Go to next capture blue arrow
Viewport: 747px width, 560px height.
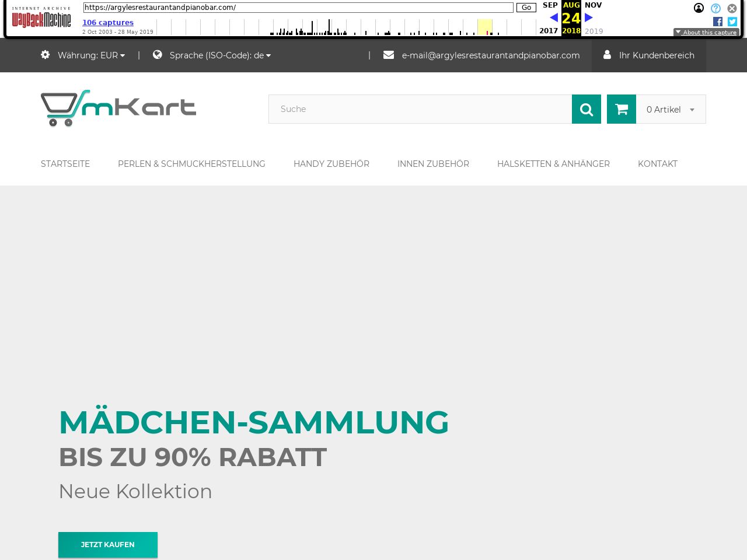pos(589,17)
